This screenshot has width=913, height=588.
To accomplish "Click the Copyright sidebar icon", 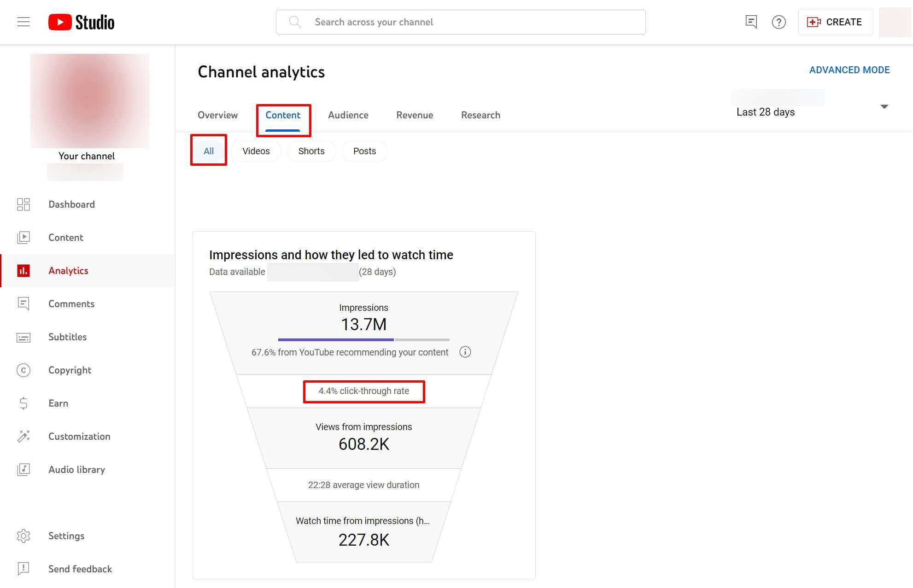I will (x=23, y=370).
